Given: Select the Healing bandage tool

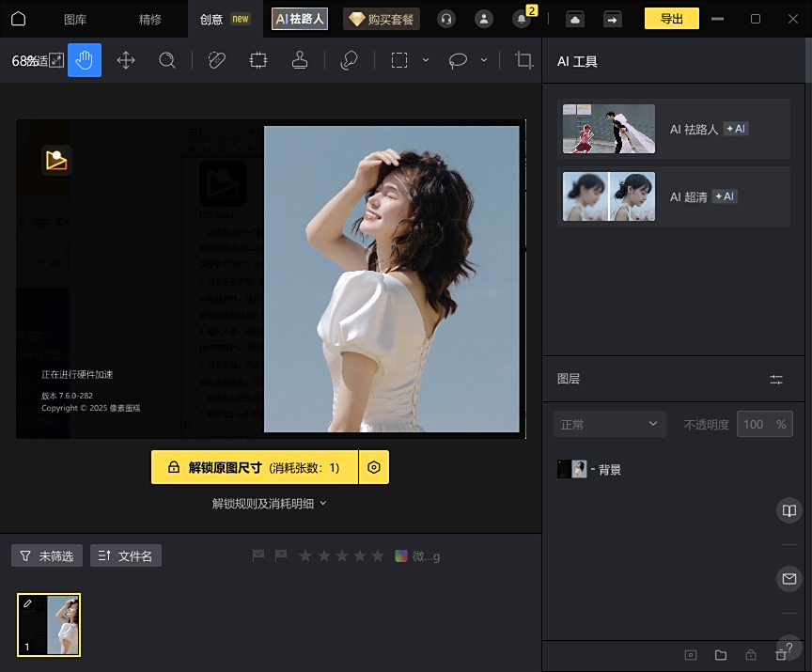Looking at the screenshot, I should [217, 60].
